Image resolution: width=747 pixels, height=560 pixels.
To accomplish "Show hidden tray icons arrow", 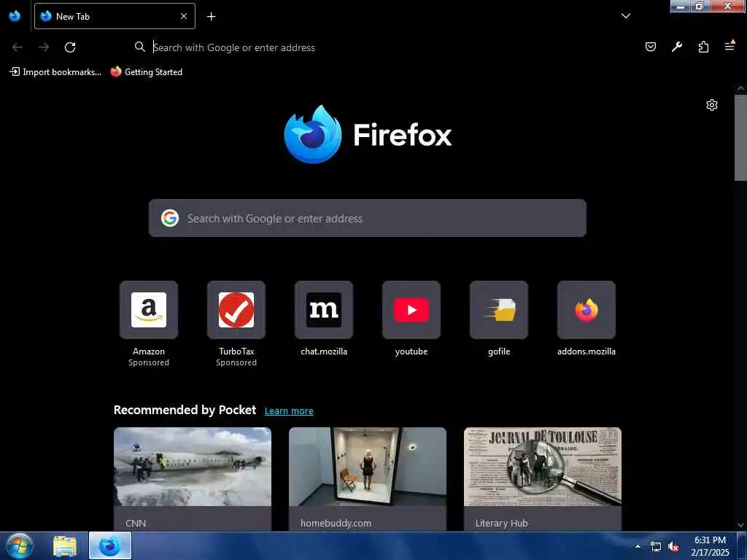I will click(638, 546).
